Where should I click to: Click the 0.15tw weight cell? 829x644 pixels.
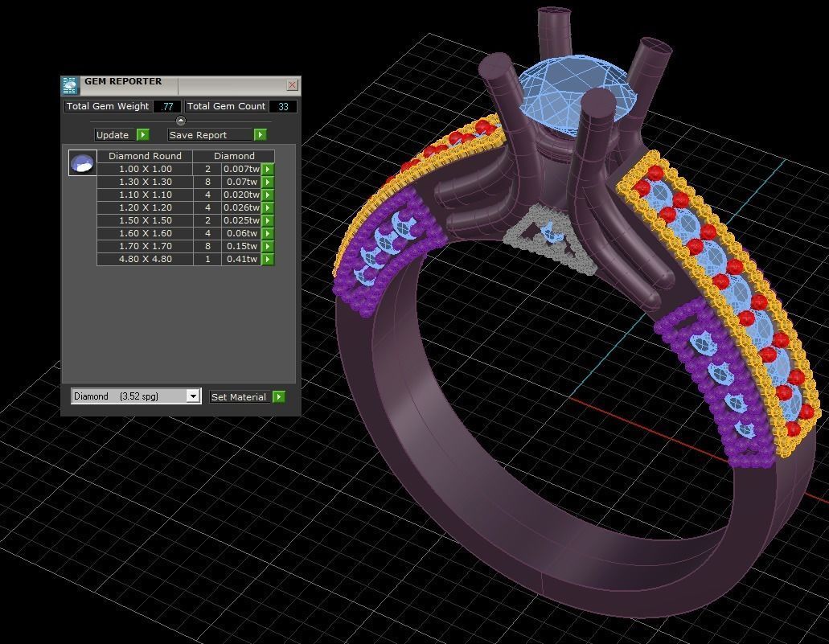[x=241, y=246]
